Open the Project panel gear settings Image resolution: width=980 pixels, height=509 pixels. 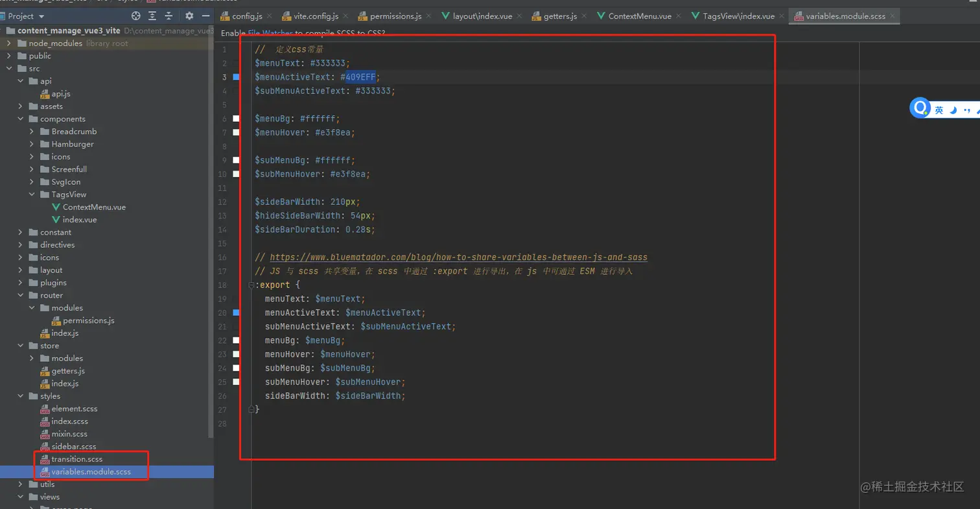[189, 16]
